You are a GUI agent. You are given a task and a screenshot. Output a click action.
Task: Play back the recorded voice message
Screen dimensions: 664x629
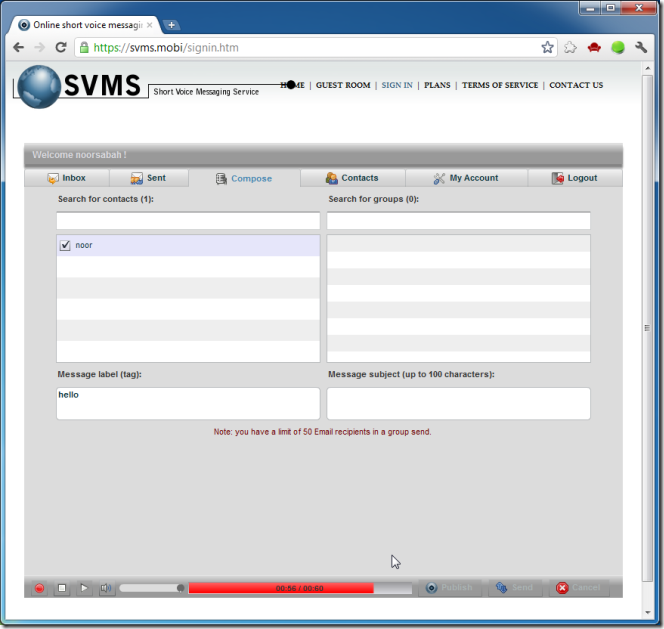point(84,588)
